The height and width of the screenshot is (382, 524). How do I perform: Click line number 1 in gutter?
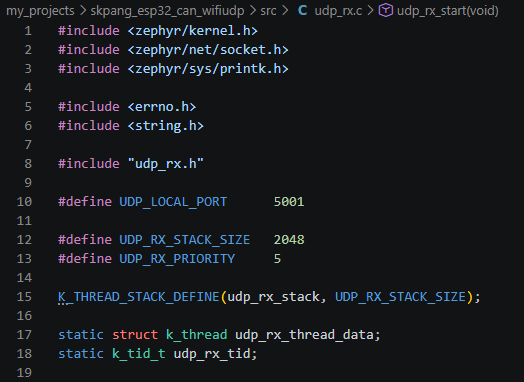click(x=28, y=31)
